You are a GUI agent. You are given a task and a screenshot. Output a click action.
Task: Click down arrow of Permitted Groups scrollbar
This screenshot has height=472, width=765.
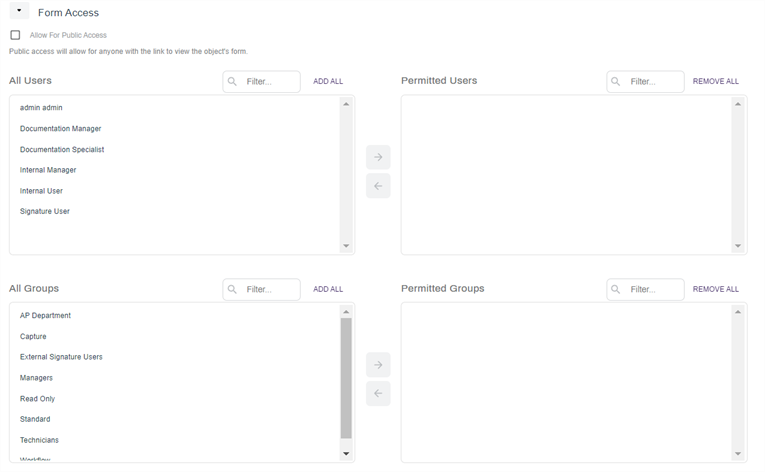coord(738,454)
